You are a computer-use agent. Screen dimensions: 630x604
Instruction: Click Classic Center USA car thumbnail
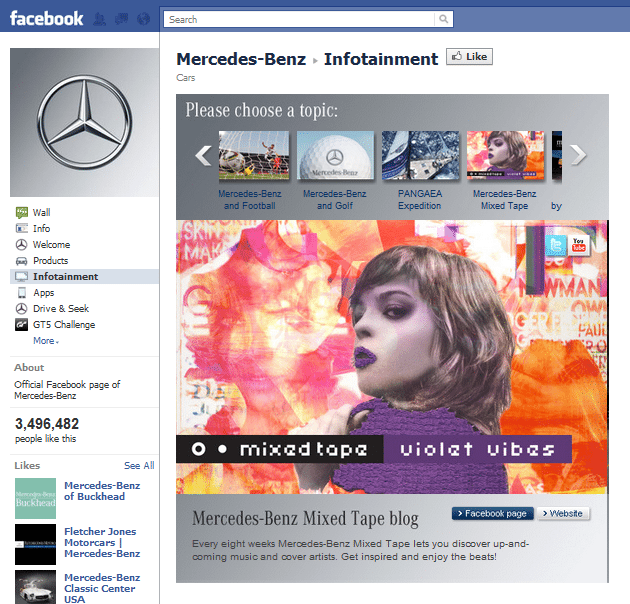(x=35, y=587)
